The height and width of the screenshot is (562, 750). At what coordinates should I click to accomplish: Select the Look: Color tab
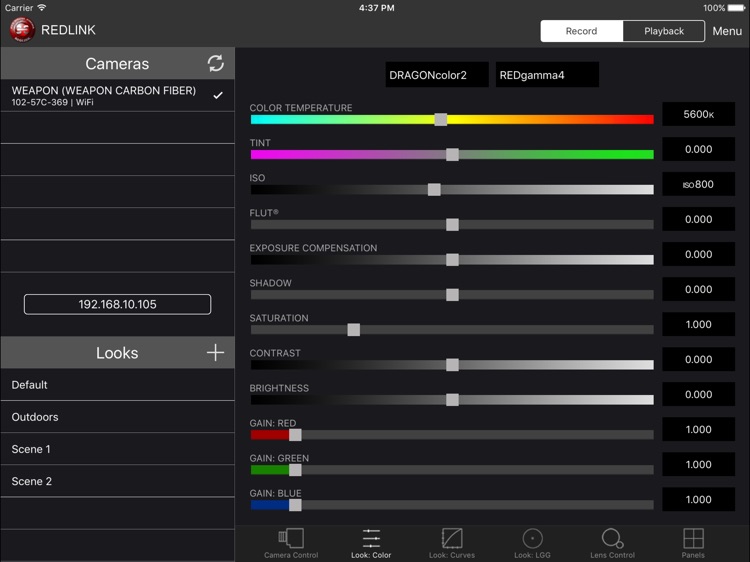click(371, 543)
